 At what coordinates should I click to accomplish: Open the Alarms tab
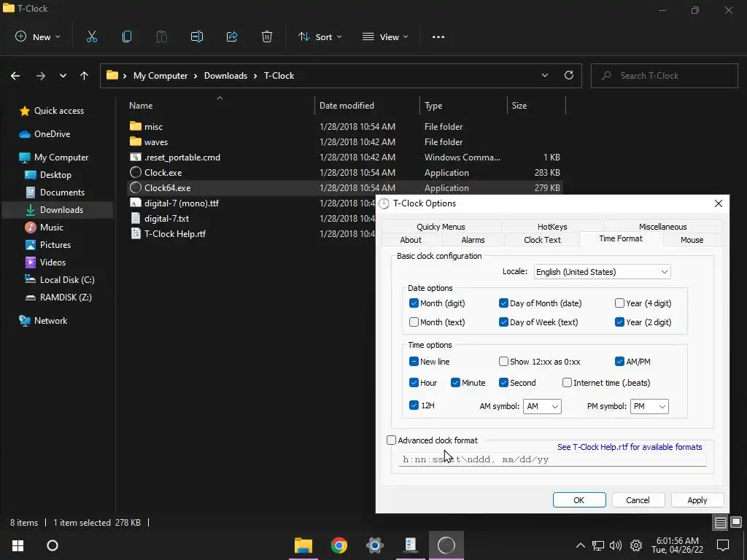coord(473,240)
